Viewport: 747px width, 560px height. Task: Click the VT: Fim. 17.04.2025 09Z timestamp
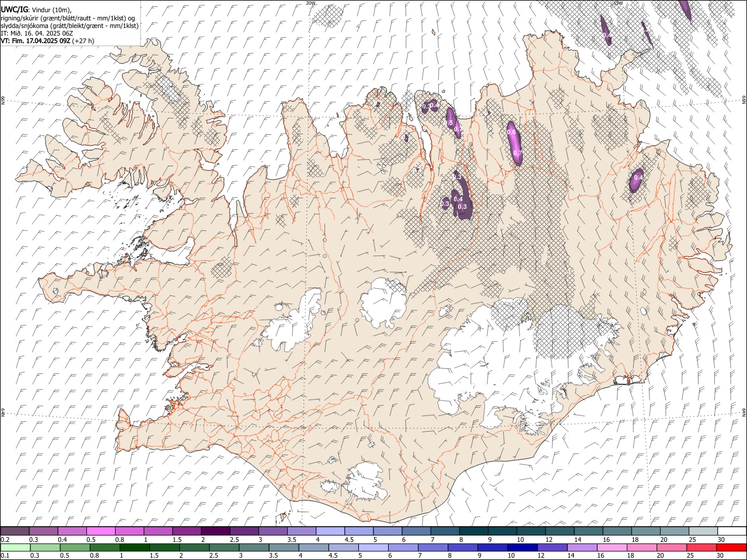[x=36, y=41]
